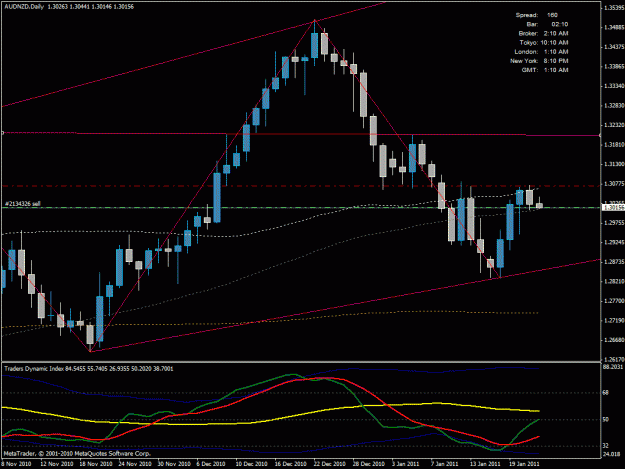Click the current price tag 1.30156
Screen dimensions: 625x469
click(613, 207)
